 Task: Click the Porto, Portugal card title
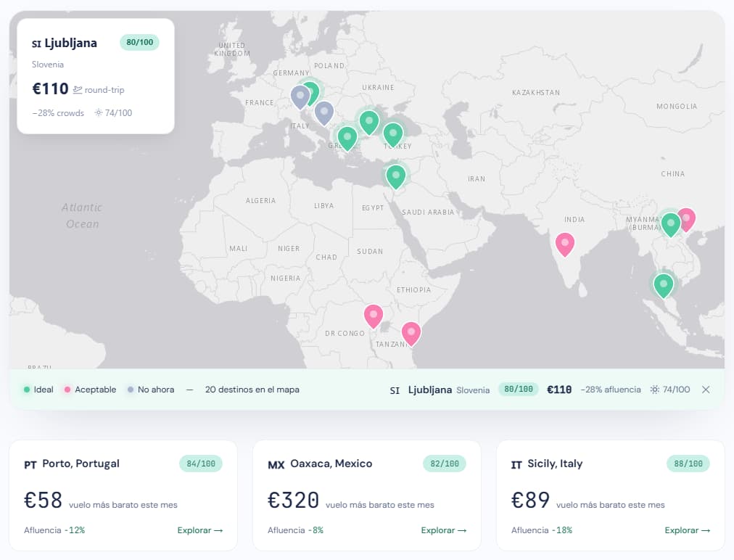coord(81,464)
